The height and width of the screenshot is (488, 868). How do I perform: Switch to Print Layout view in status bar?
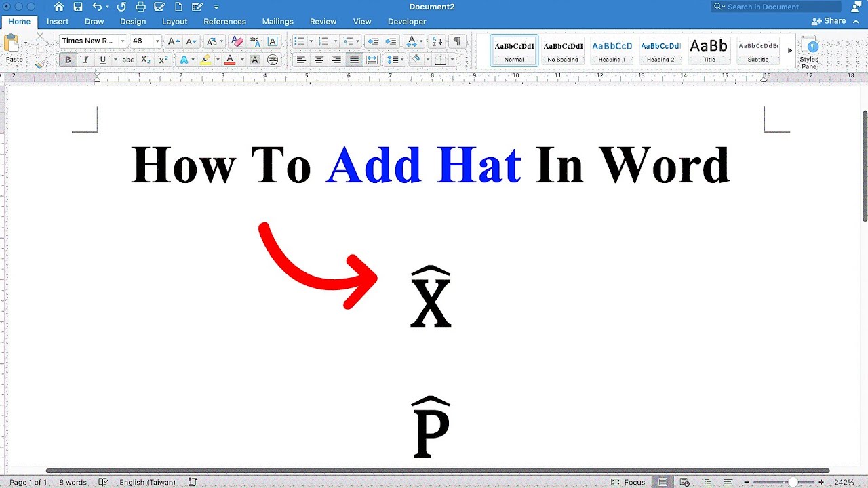coord(663,482)
